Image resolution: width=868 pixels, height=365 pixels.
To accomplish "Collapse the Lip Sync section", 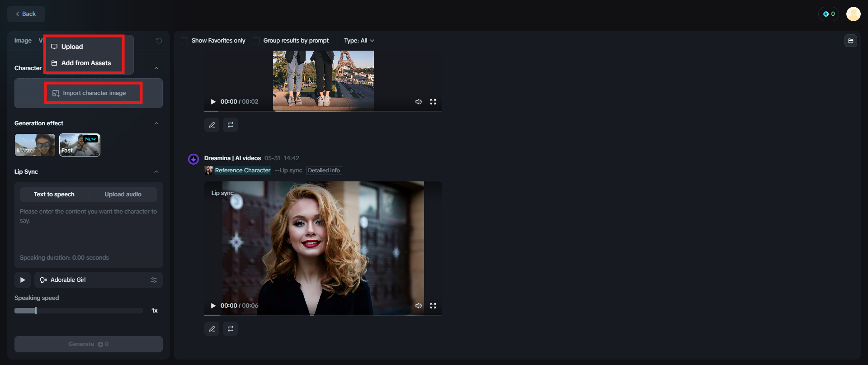I will click(156, 172).
